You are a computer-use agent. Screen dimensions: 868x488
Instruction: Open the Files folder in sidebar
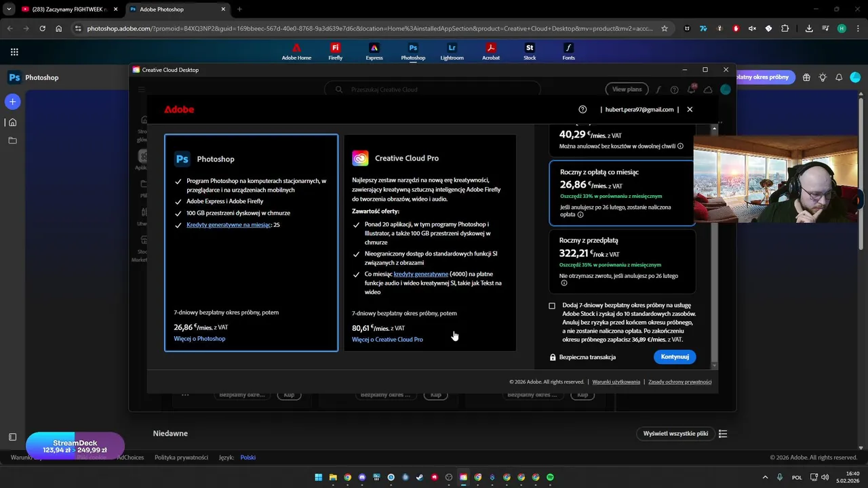(12, 140)
